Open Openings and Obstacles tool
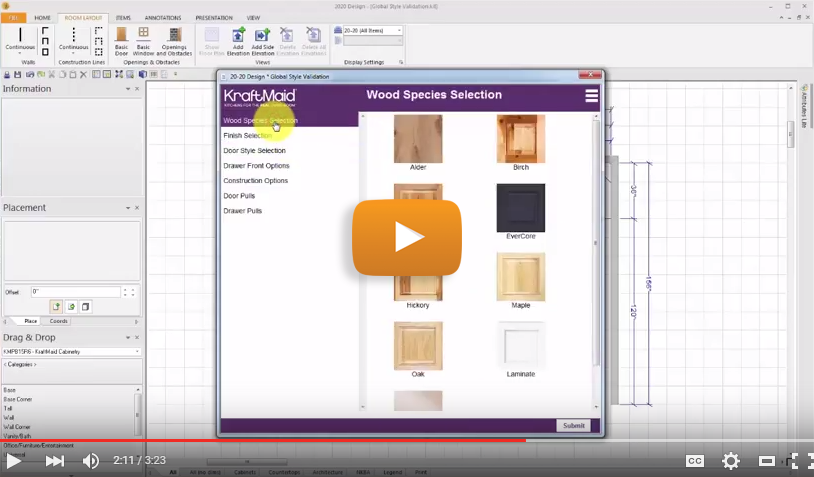The image size is (814, 477). point(174,42)
